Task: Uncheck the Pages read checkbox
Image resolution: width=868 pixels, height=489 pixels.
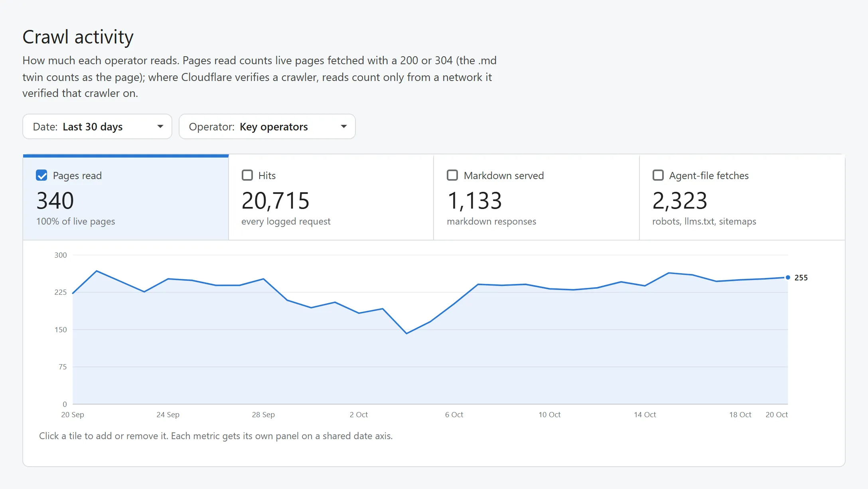Action: coord(42,175)
